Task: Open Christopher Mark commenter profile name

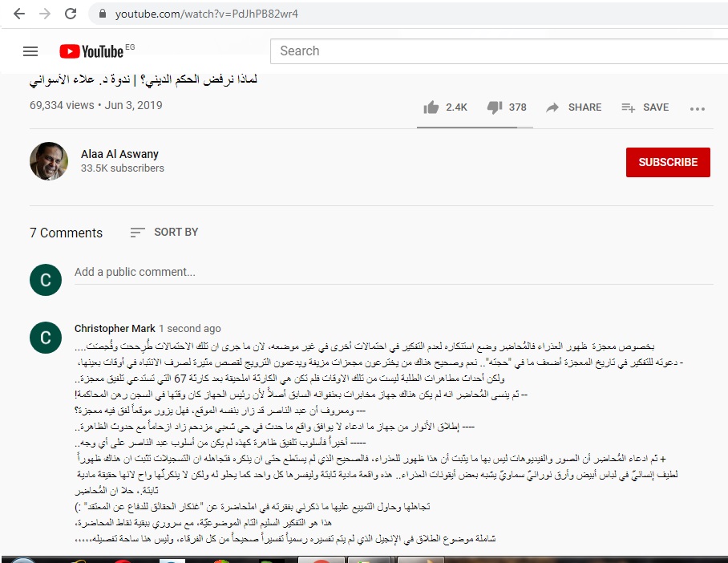Action: click(115, 329)
